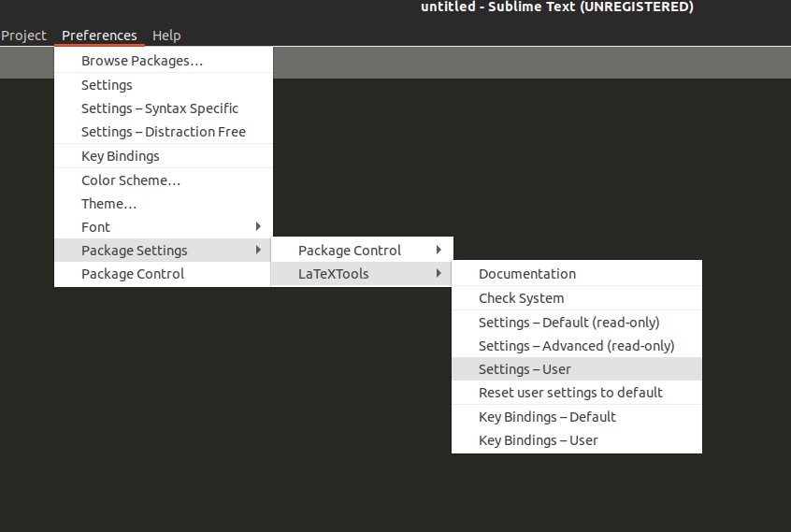This screenshot has height=532, width=791.
Task: Open LaTeXTools Settings – User
Action: pyautogui.click(x=577, y=369)
